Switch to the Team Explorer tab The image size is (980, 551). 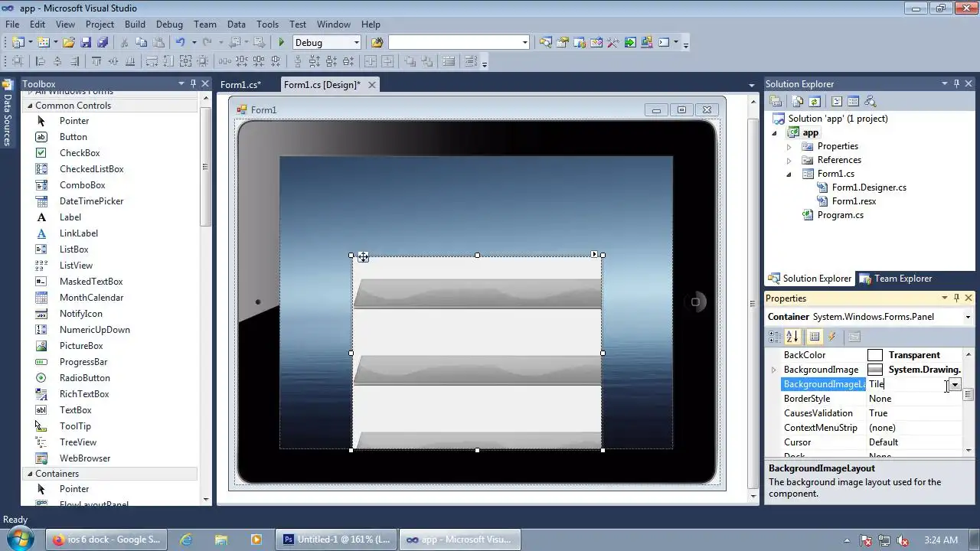pos(897,279)
